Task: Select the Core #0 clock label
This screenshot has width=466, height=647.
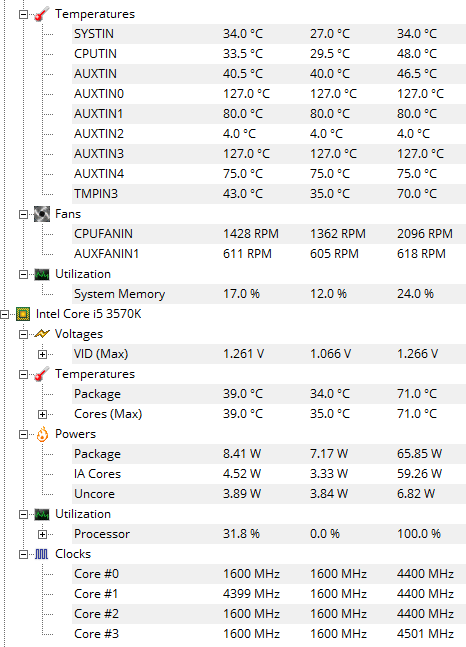Action: [x=97, y=574]
